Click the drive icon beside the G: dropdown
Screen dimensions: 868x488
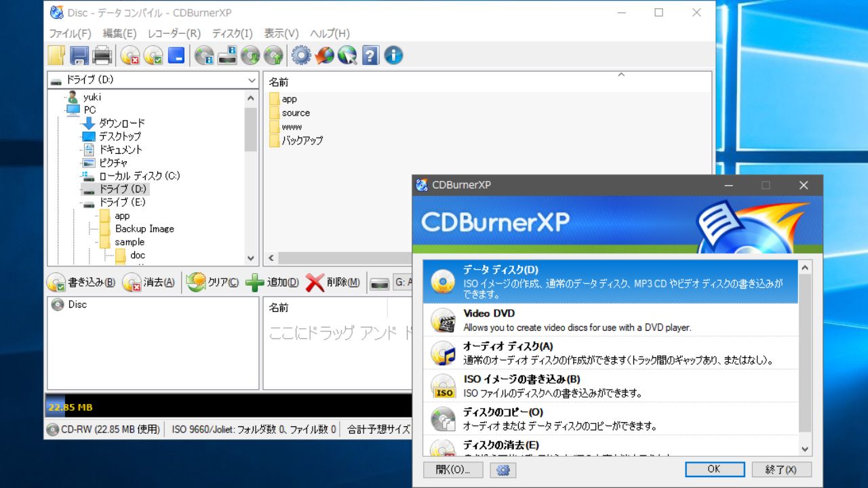[380, 283]
